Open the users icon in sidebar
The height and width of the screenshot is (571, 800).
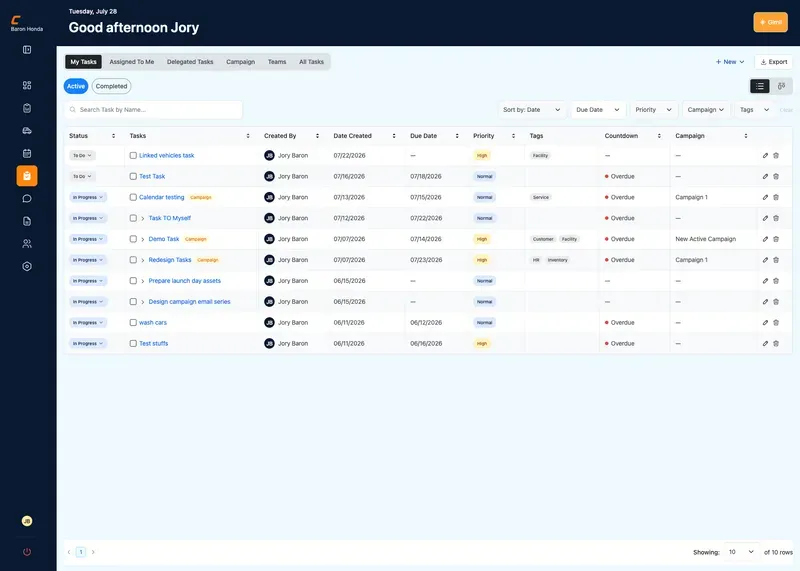point(27,243)
